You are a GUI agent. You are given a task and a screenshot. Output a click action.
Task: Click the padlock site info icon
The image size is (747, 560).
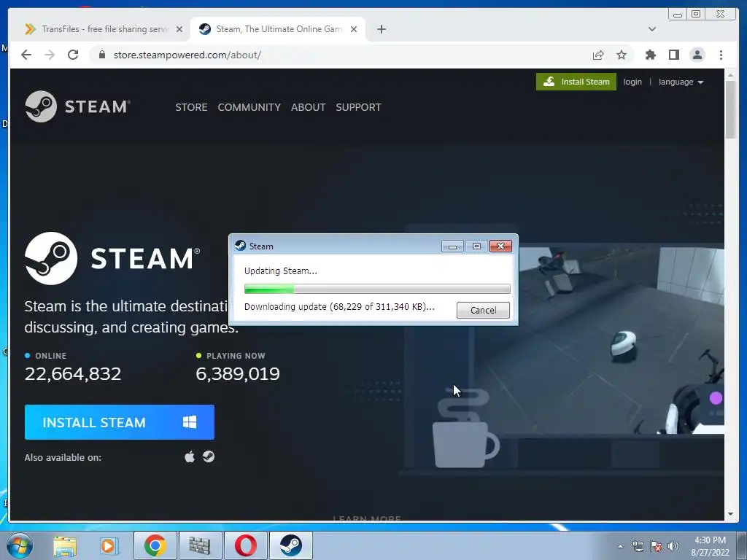point(101,55)
